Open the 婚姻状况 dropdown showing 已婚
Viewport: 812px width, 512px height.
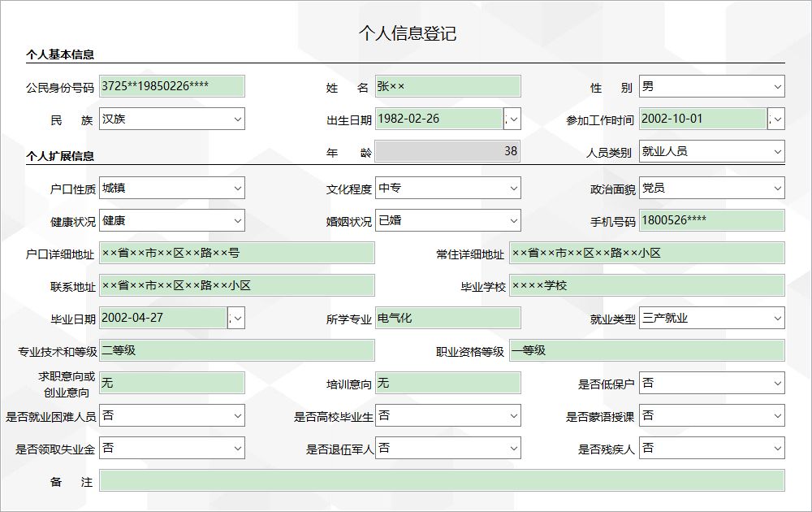(448, 220)
